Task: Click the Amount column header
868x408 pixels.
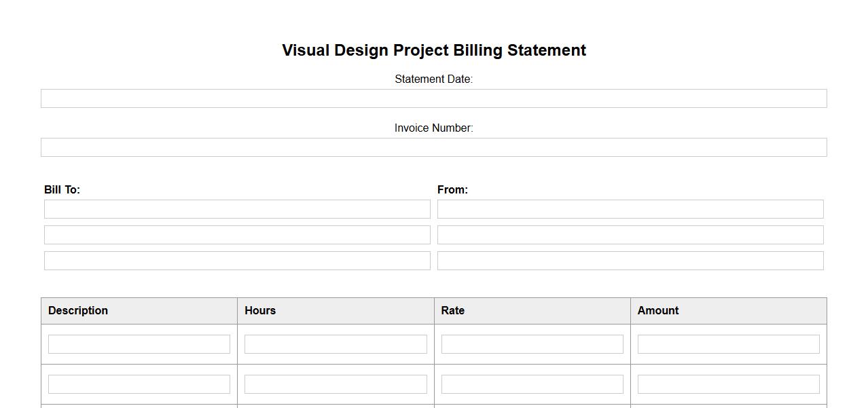Action: [x=658, y=311]
